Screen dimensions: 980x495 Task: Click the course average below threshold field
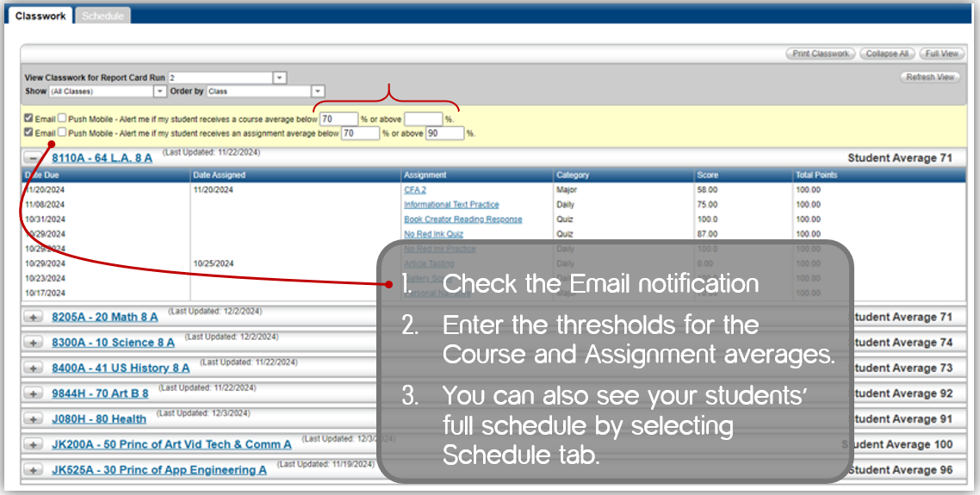(x=338, y=119)
